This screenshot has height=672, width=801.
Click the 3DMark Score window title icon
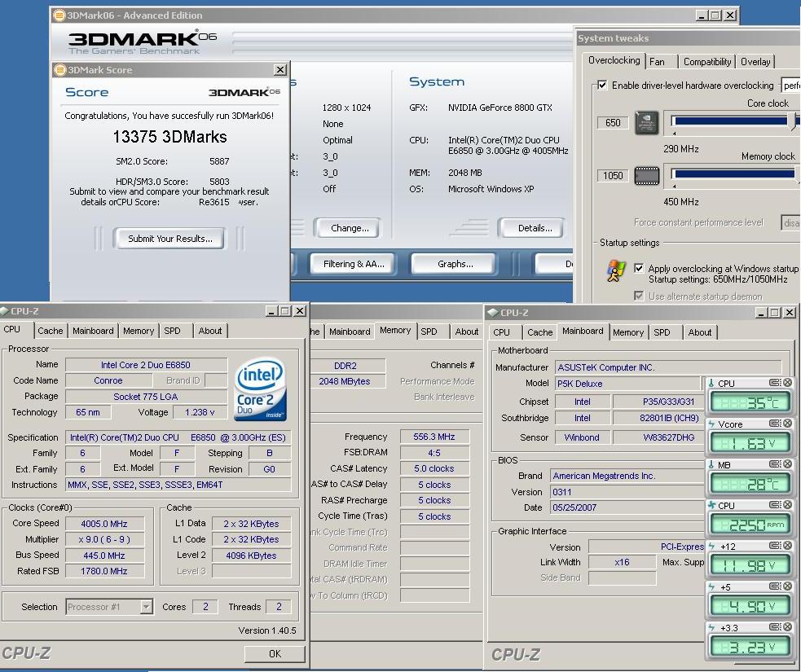click(x=60, y=70)
